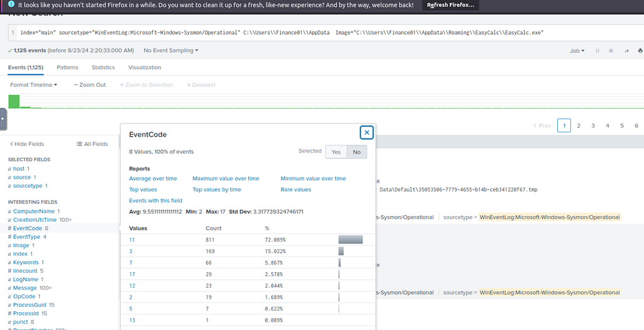Screen dimensions: 644x330
Task: Click Events with this field link
Action: (x=156, y=201)
